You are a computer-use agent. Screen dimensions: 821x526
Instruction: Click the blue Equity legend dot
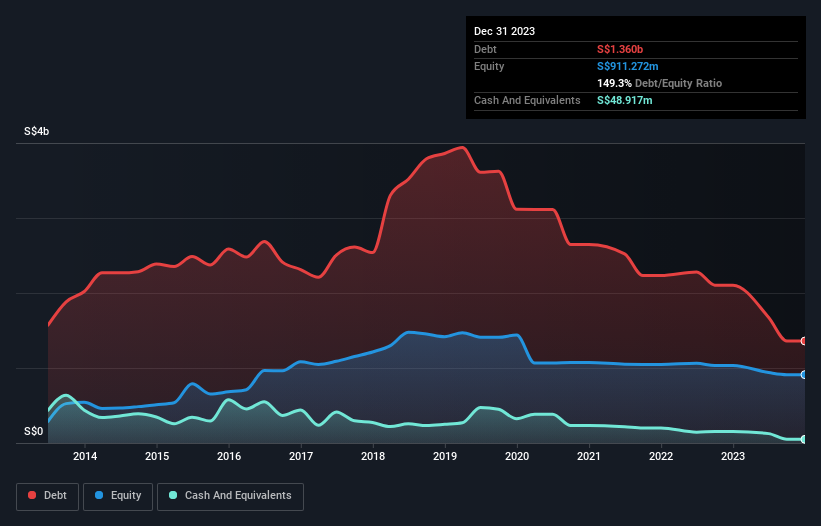click(x=99, y=495)
